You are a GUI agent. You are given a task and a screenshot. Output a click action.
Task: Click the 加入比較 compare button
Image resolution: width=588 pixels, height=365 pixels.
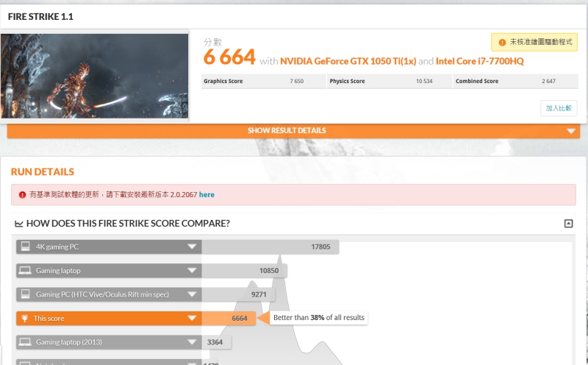(559, 108)
